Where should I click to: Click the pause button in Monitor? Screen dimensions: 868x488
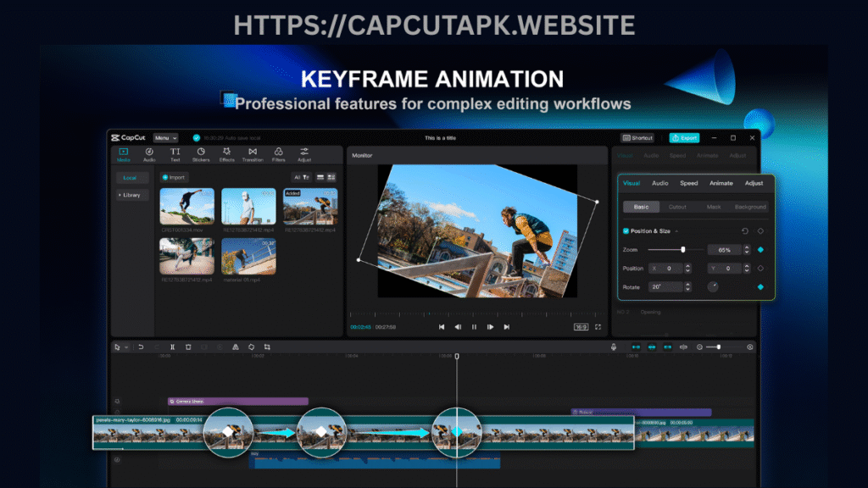point(474,327)
